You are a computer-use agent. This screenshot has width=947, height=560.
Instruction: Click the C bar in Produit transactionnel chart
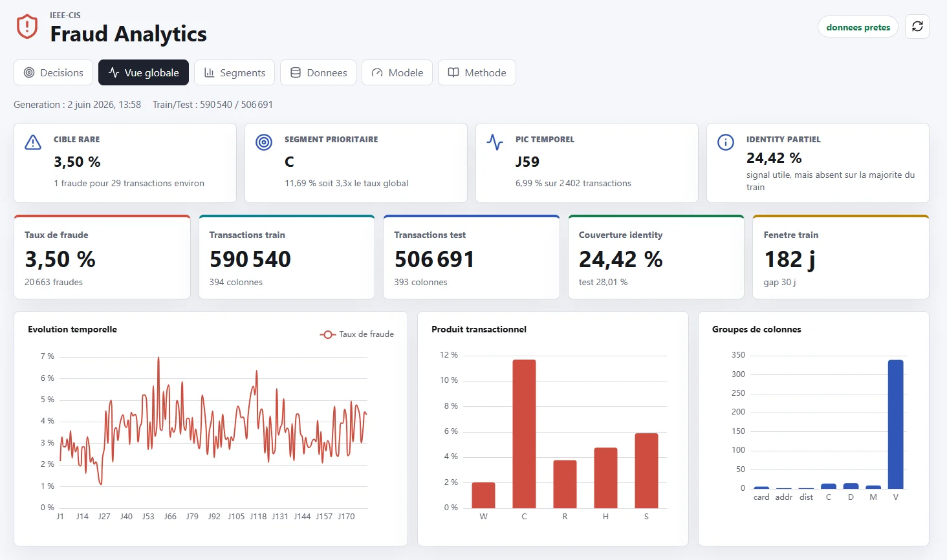(524, 434)
